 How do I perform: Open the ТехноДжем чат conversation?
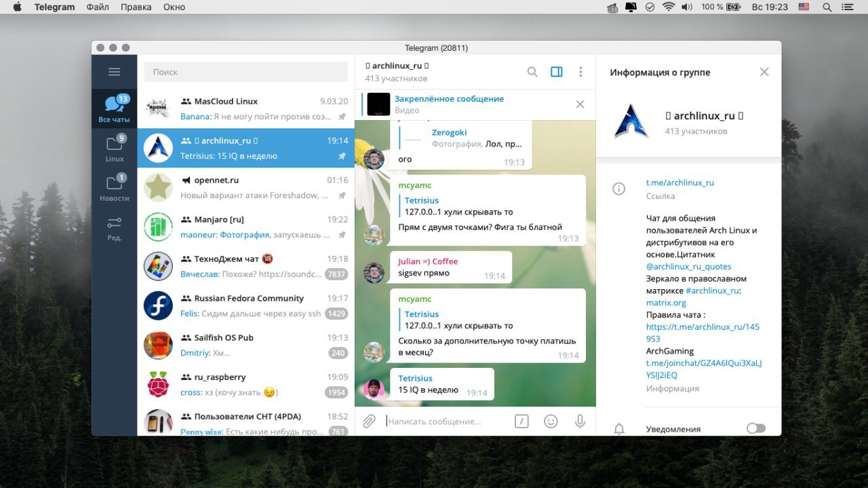(x=246, y=266)
